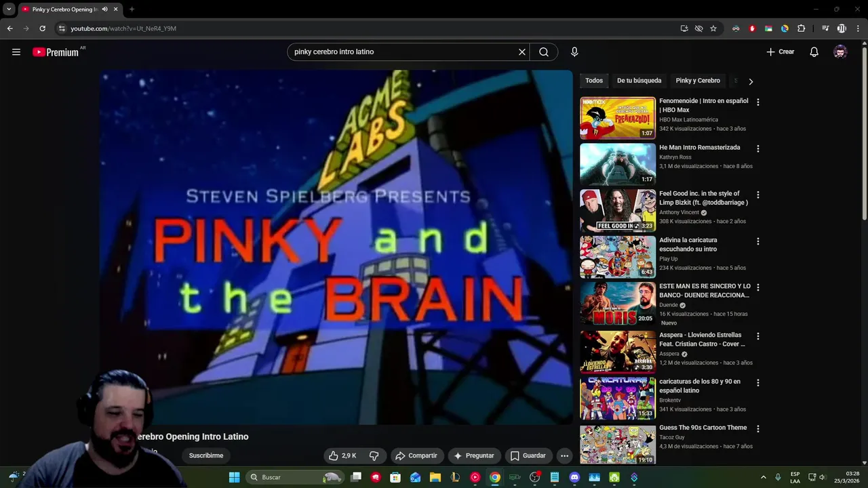Clear the search box with the X
This screenshot has height=488, width=868.
(522, 52)
